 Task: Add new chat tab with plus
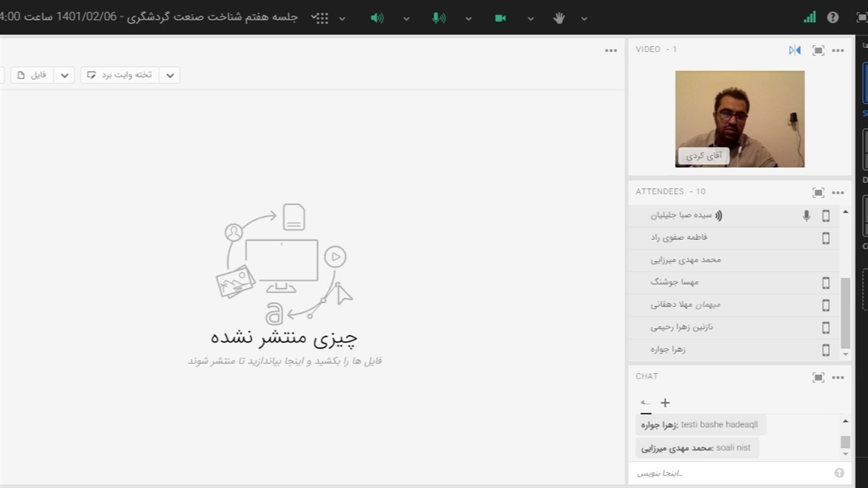(x=665, y=403)
